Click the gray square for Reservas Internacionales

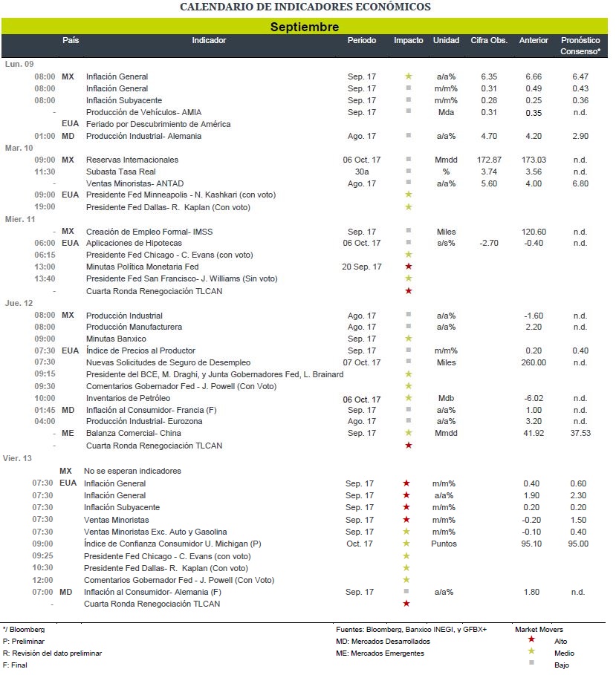[409, 159]
